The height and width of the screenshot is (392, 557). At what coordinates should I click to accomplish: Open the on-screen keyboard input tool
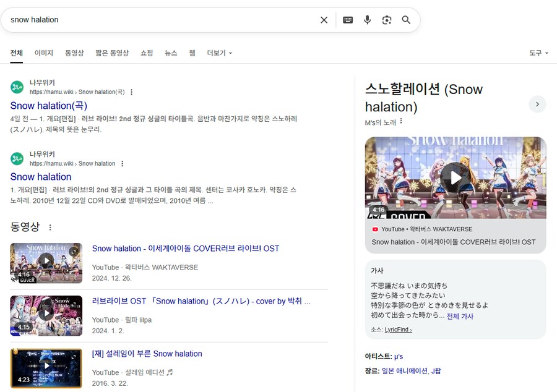click(348, 20)
